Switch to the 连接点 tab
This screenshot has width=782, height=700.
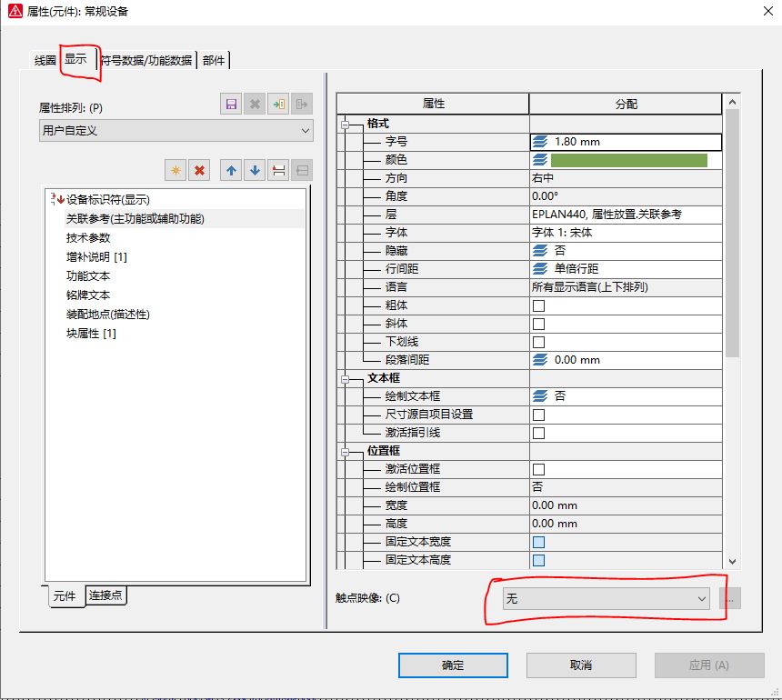pos(105,595)
